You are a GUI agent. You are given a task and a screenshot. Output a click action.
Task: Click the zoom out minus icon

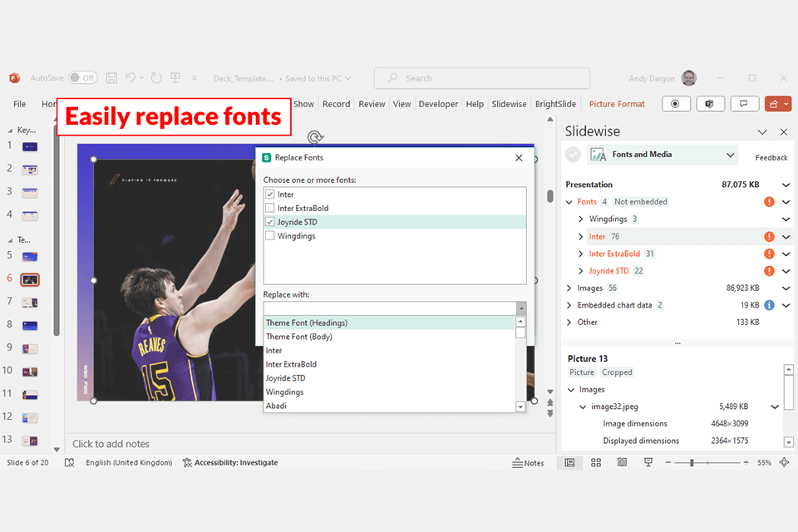668,462
